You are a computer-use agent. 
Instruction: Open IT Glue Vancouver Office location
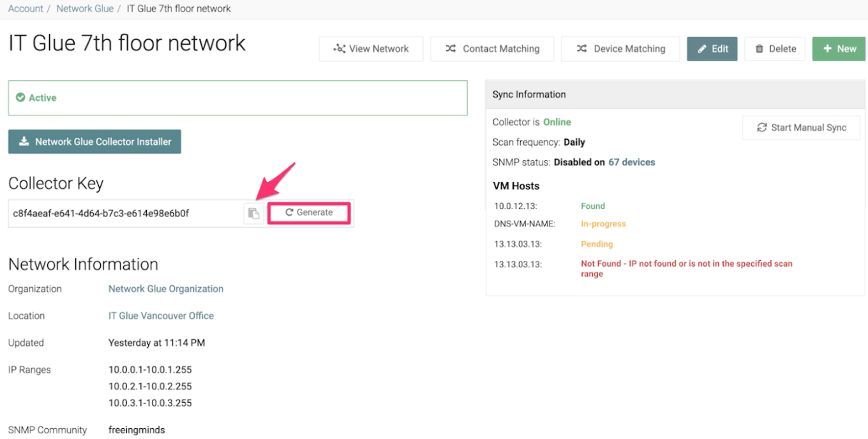point(161,316)
